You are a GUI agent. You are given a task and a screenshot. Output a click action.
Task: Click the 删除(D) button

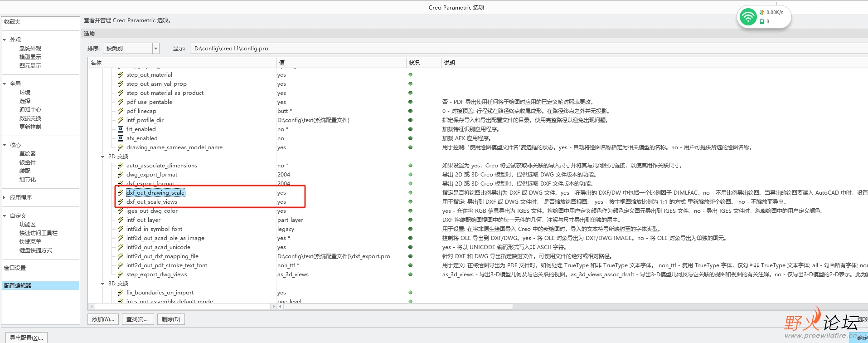171,319
